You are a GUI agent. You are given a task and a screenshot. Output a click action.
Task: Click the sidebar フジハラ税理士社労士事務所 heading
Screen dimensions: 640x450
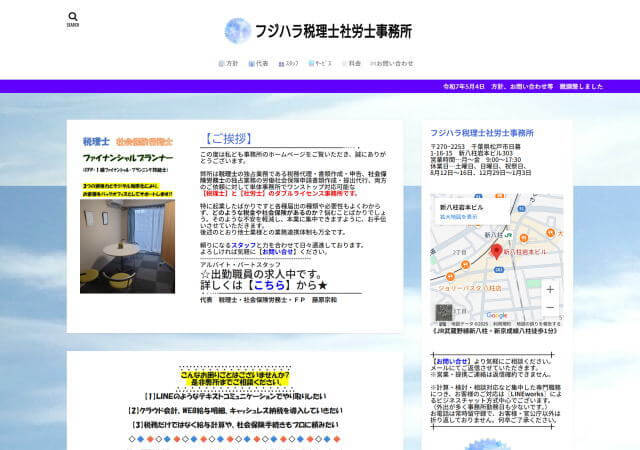(x=482, y=133)
